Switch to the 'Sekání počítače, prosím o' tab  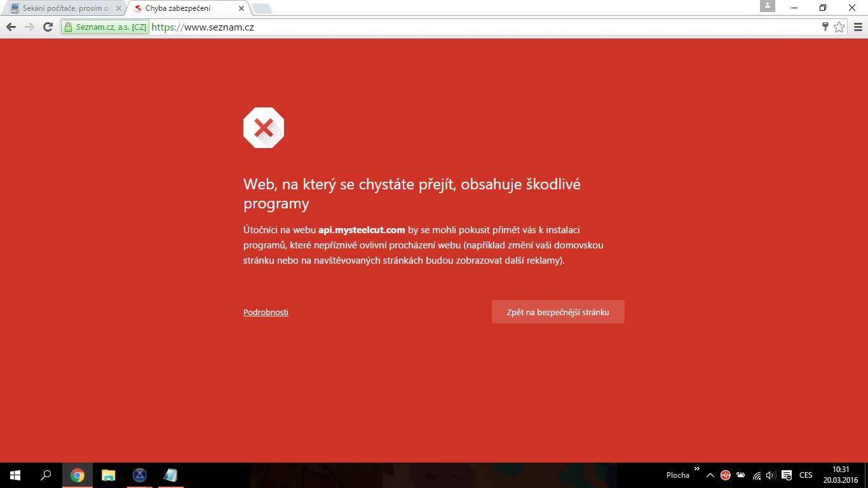(65, 8)
